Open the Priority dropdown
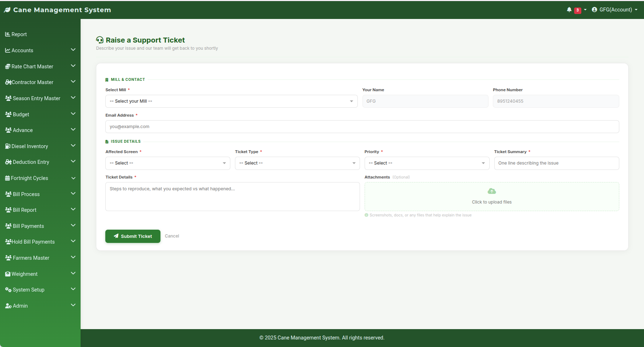644x347 pixels. pyautogui.click(x=427, y=163)
